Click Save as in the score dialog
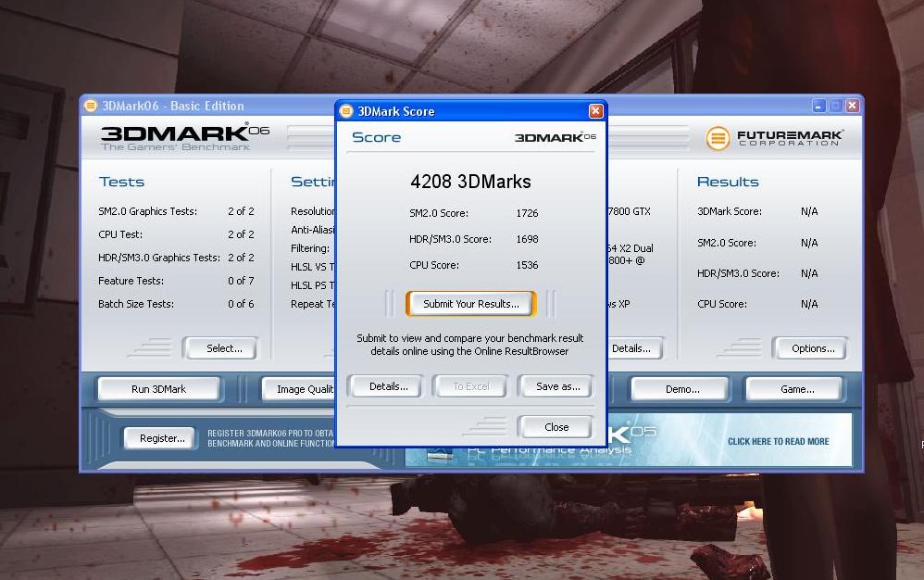The image size is (924, 580). click(x=556, y=386)
